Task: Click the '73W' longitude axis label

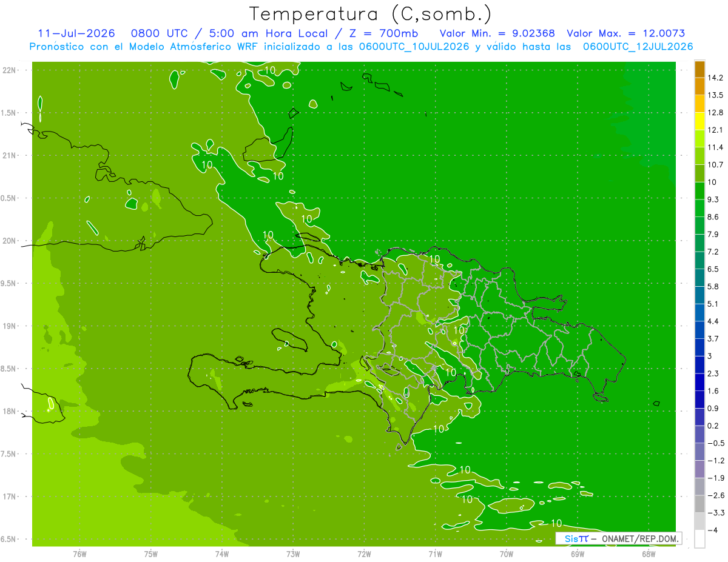Action: (x=293, y=554)
